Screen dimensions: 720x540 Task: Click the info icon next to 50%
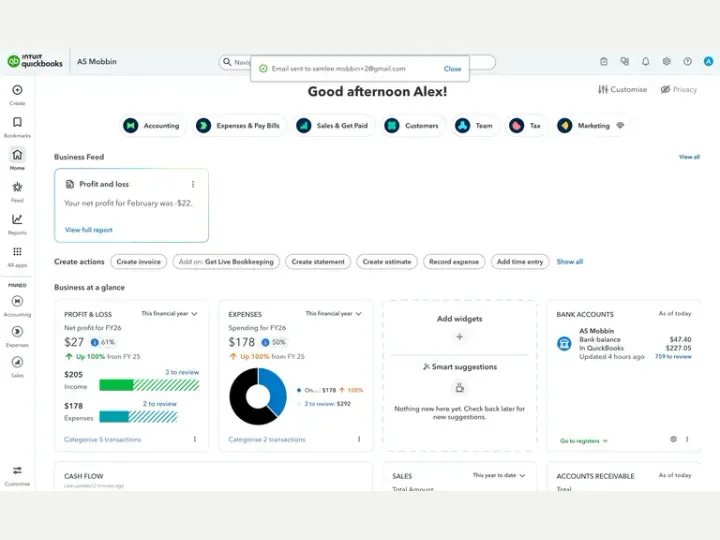pyautogui.click(x=265, y=342)
